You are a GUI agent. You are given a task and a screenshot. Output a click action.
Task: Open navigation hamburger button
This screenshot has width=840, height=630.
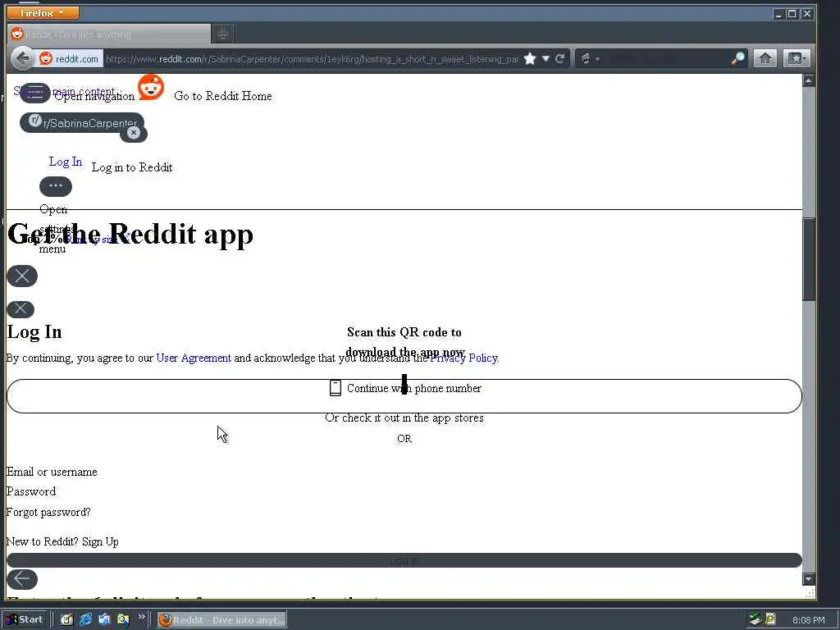(x=35, y=94)
